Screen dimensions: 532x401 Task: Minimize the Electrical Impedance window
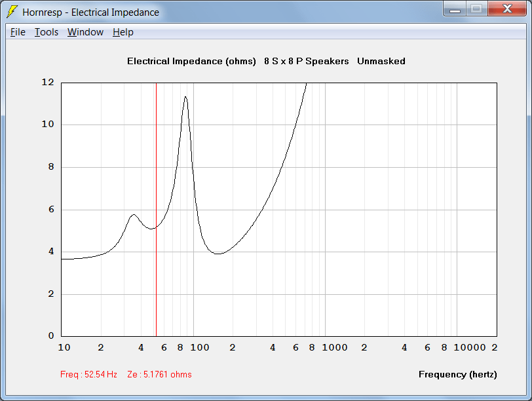click(455, 9)
